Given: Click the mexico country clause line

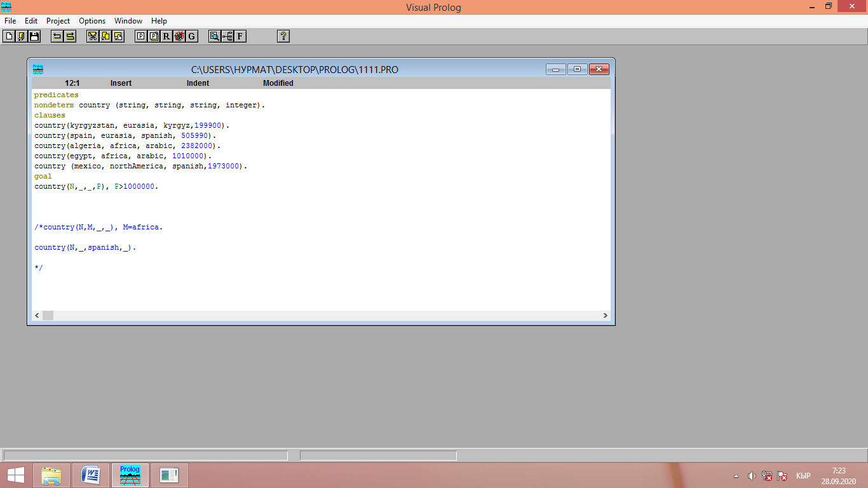Looking at the screenshot, I should coord(140,166).
